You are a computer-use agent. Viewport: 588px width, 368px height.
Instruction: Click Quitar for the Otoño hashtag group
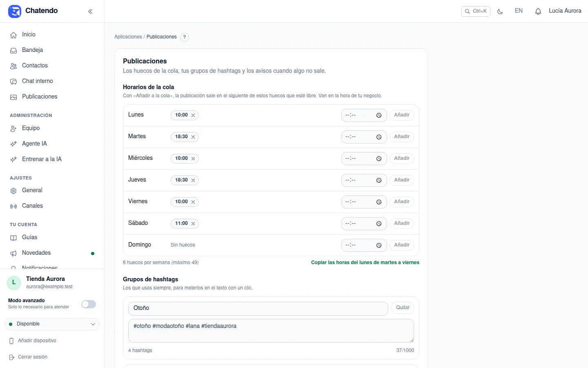[403, 308]
